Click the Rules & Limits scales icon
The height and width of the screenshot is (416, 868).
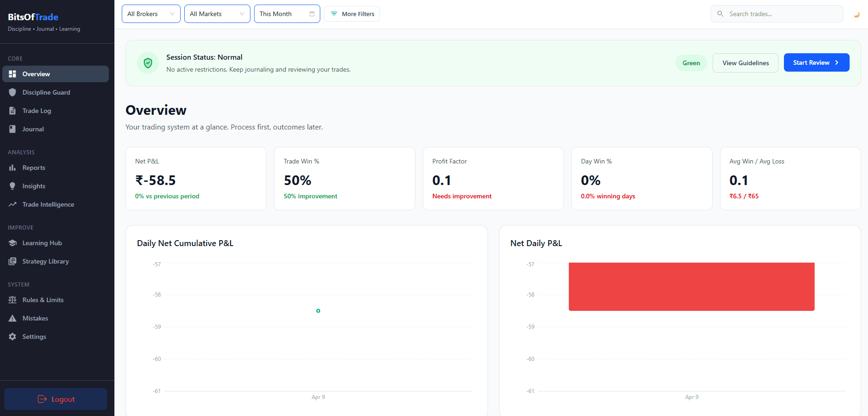click(x=12, y=300)
